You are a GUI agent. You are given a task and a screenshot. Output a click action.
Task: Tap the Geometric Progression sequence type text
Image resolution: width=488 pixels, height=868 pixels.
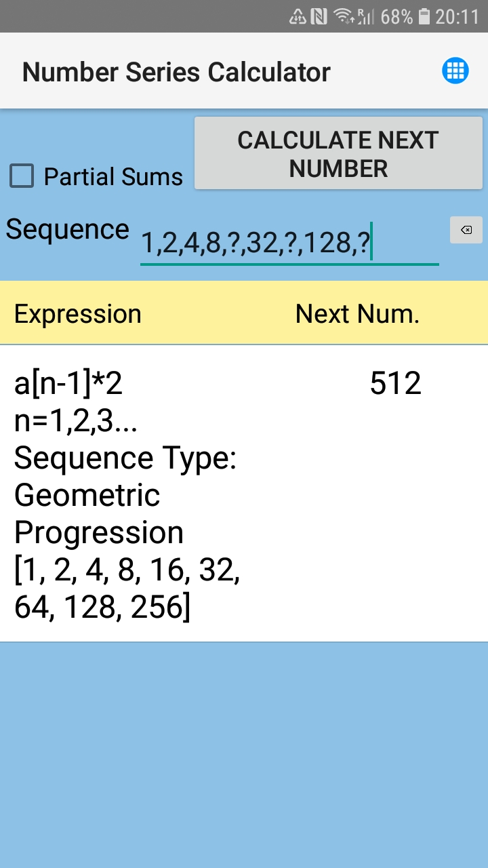pos(99,513)
